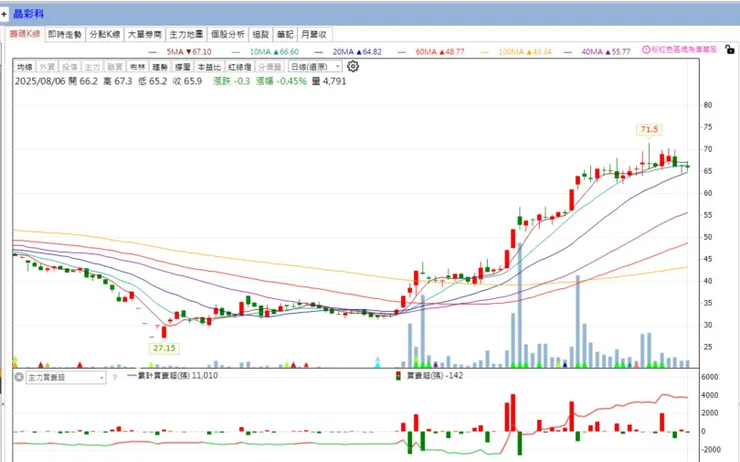This screenshot has height=462, width=740.
Task: Click the pink info circle icon
Action: click(x=646, y=50)
